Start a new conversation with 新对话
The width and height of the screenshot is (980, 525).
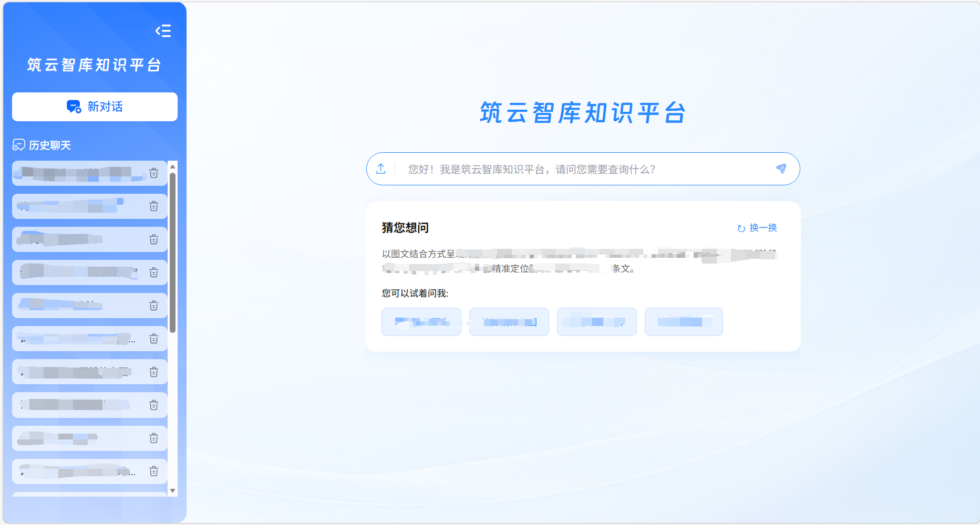[x=94, y=107]
